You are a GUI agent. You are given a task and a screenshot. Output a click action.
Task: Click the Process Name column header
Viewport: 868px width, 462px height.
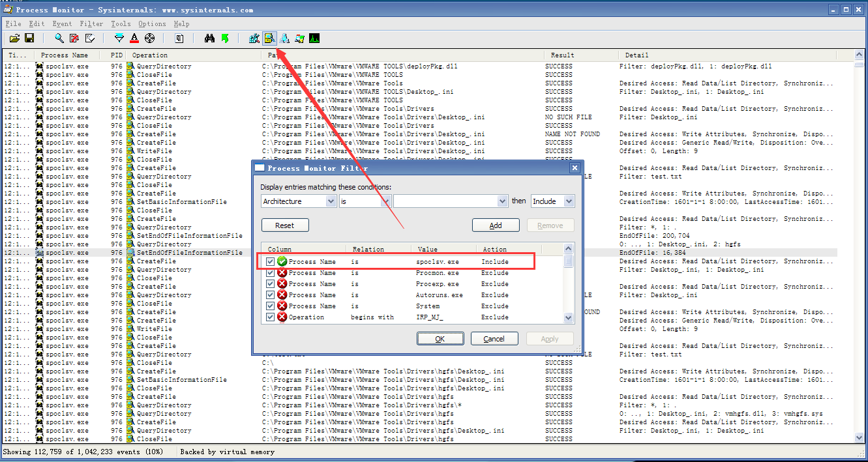(64, 55)
